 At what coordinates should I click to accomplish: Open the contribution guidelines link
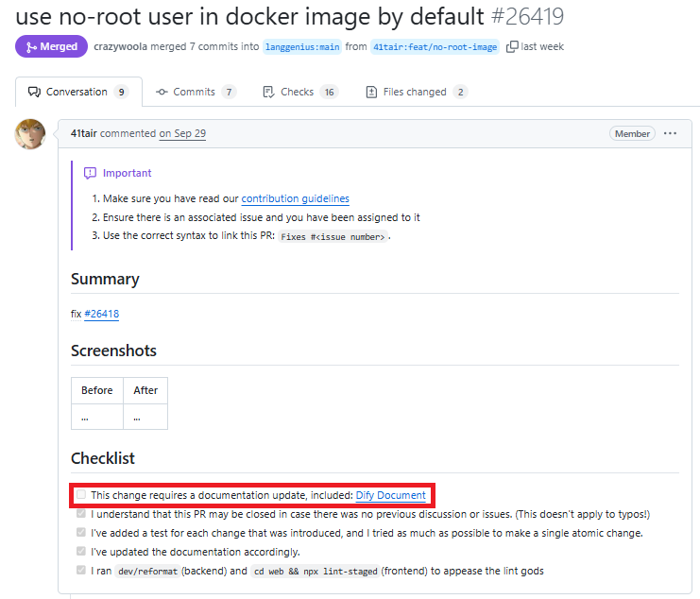click(295, 198)
